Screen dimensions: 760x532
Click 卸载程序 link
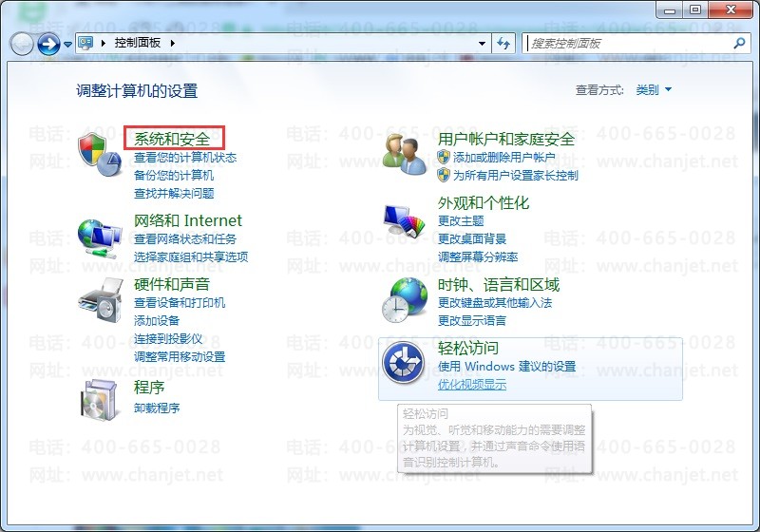click(x=157, y=408)
